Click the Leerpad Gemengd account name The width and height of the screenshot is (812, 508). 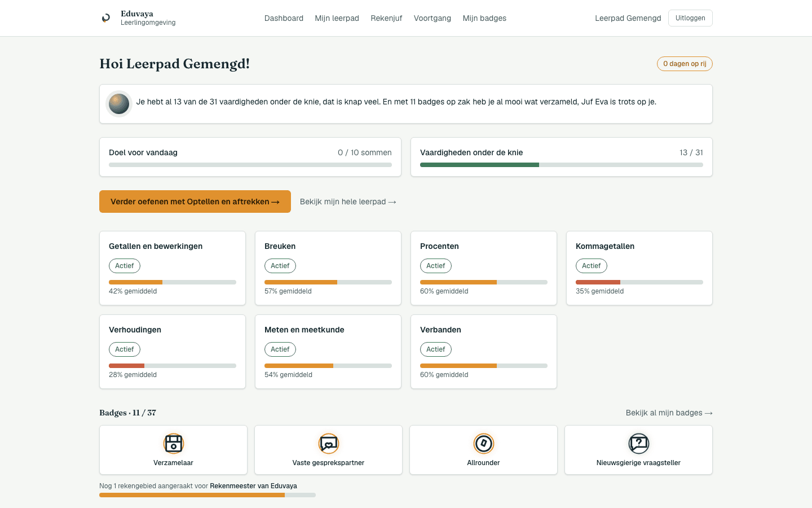click(628, 18)
